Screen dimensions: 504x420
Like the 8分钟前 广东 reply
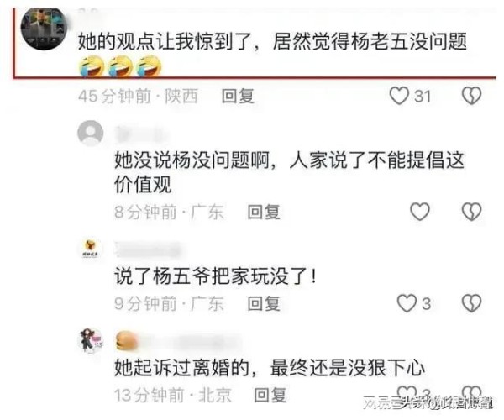pyautogui.click(x=420, y=212)
